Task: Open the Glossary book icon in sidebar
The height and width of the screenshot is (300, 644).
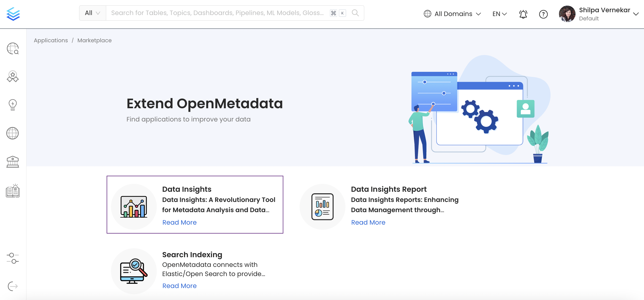Action: 12,191
